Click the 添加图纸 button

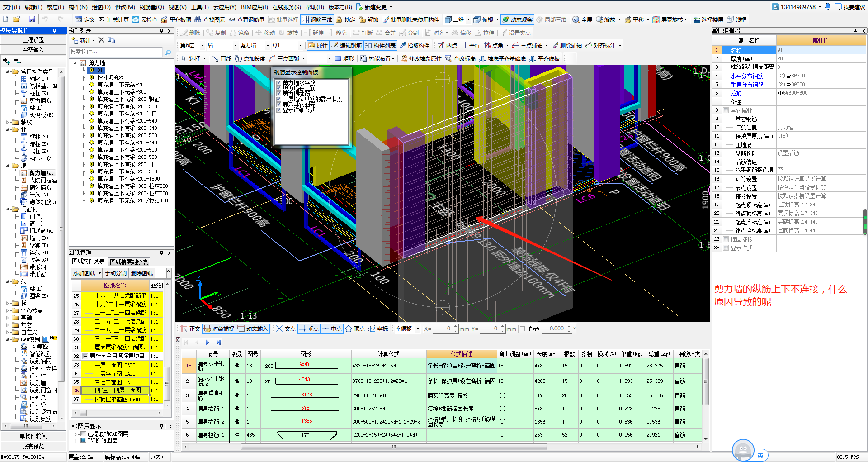[x=84, y=273]
